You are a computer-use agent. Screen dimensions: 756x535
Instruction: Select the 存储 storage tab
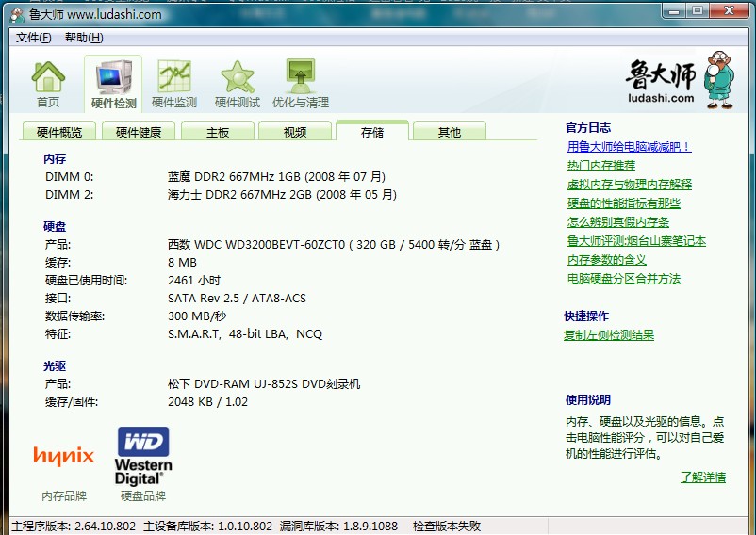pyautogui.click(x=372, y=131)
